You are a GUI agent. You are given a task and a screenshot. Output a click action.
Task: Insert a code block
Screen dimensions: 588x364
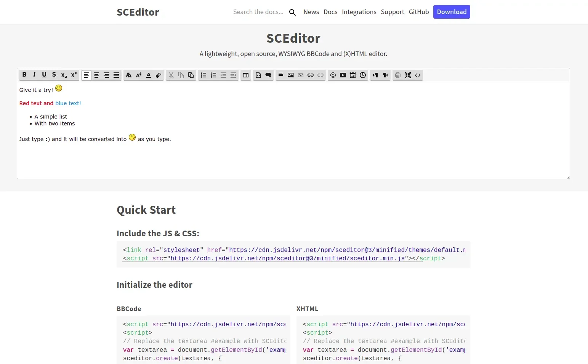coord(258,75)
